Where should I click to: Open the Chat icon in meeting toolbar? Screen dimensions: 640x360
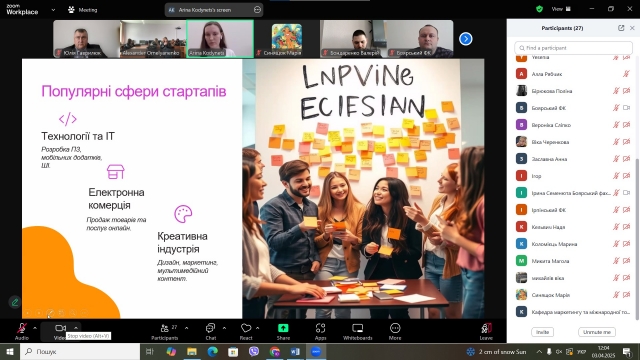point(211,328)
